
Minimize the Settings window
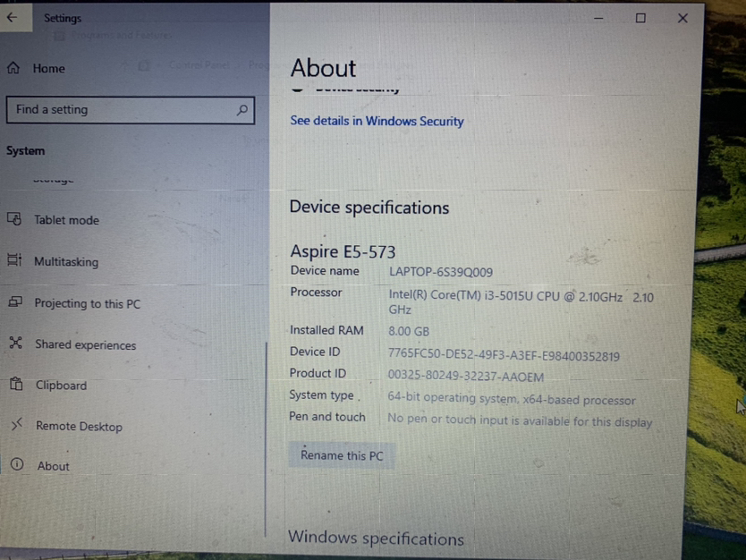(x=598, y=18)
